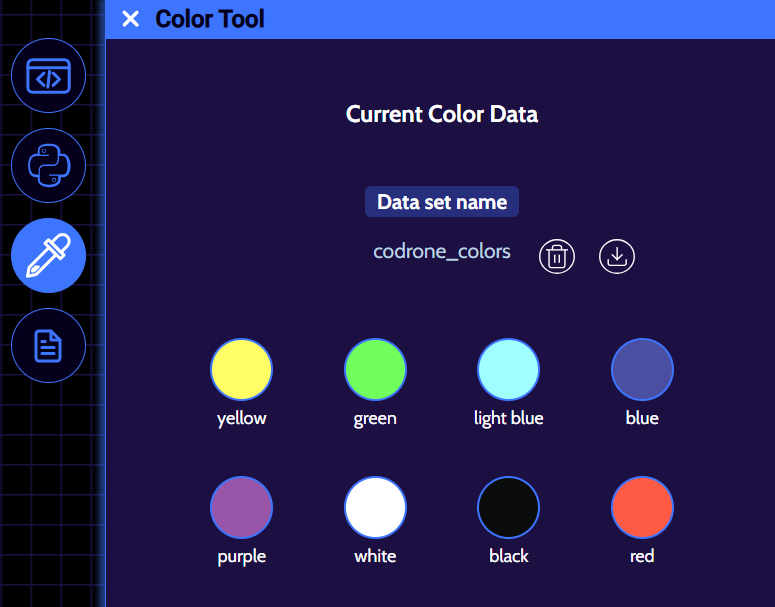775x607 pixels.
Task: Choose the light blue color swatch
Action: (x=508, y=369)
